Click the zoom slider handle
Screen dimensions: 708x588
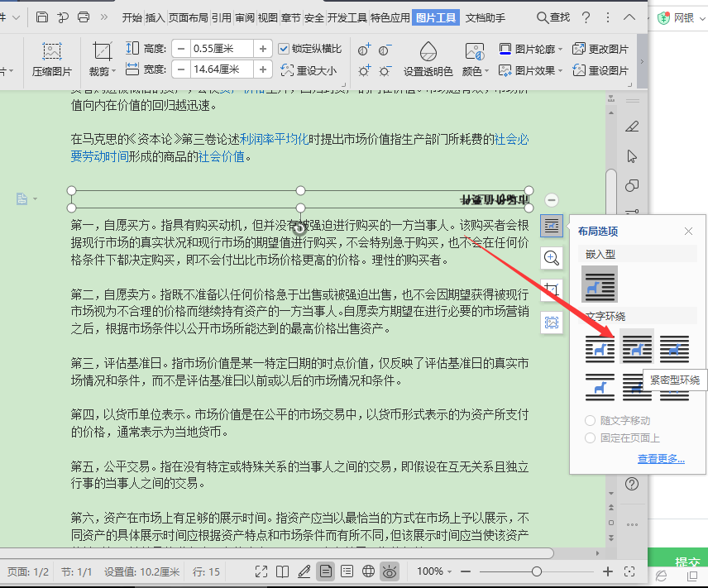[x=537, y=571]
